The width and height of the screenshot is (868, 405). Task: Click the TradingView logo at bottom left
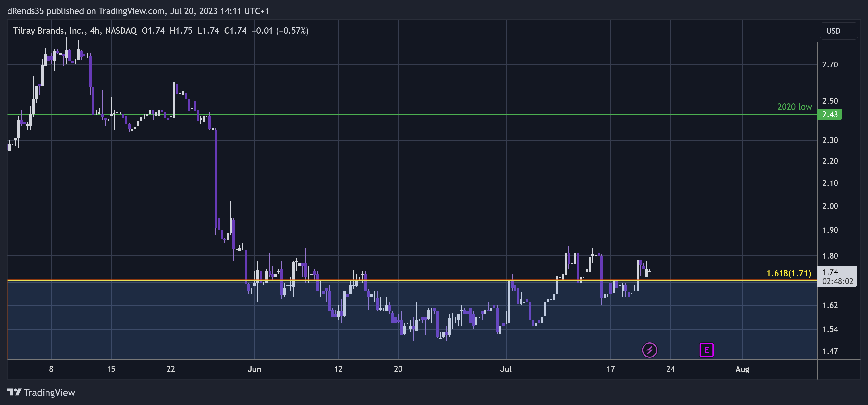click(41, 393)
